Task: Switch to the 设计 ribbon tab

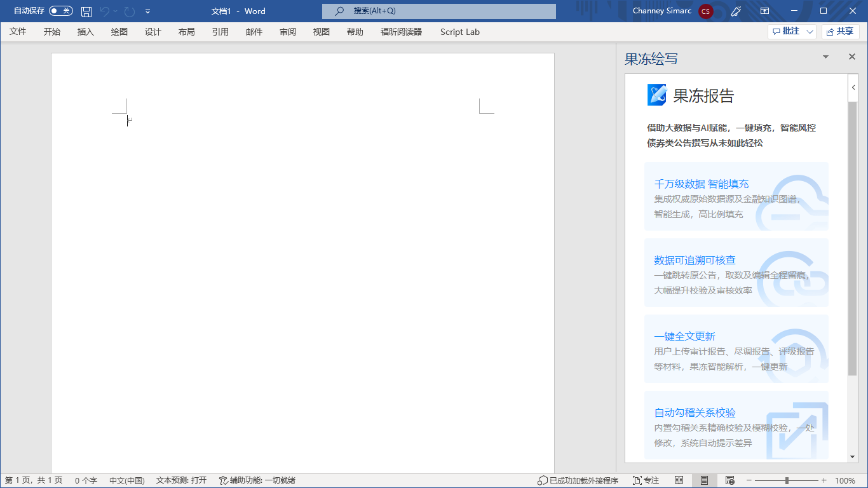Action: click(x=153, y=32)
